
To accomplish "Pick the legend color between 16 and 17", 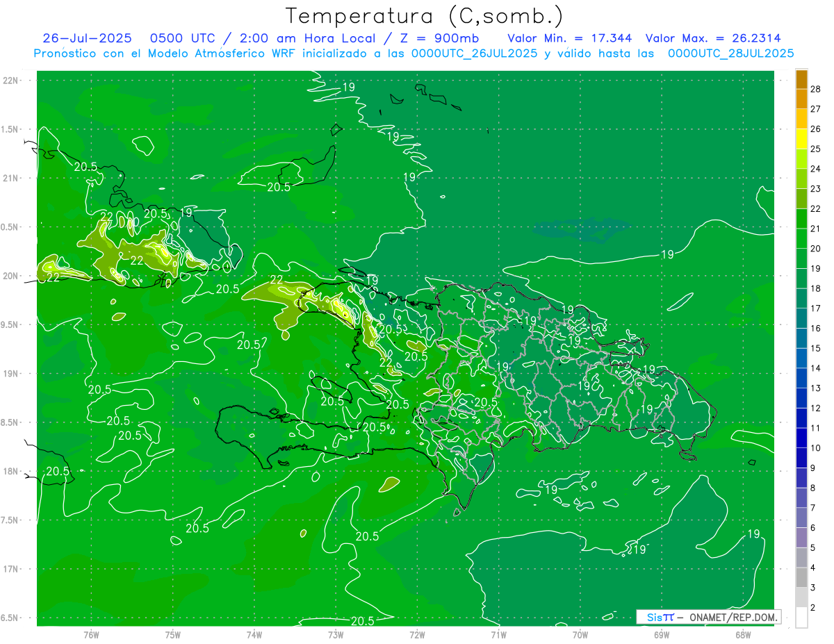I will point(801,318).
